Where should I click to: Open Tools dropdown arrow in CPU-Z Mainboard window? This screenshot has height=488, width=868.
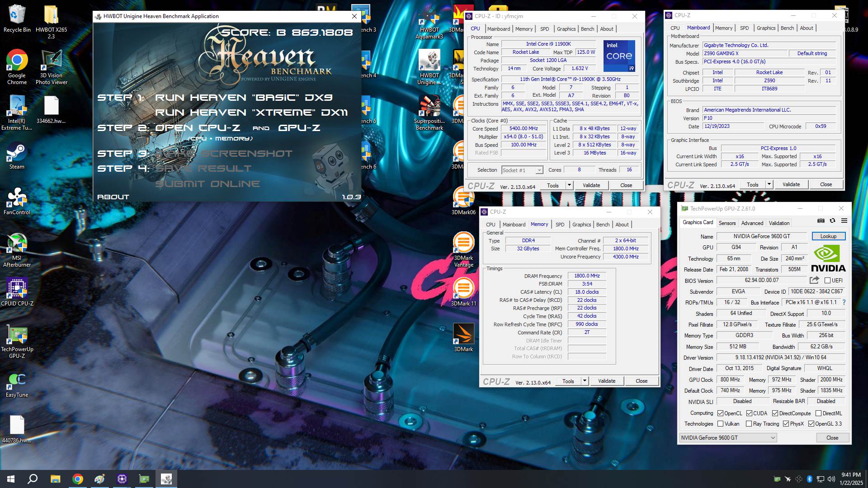[769, 184]
